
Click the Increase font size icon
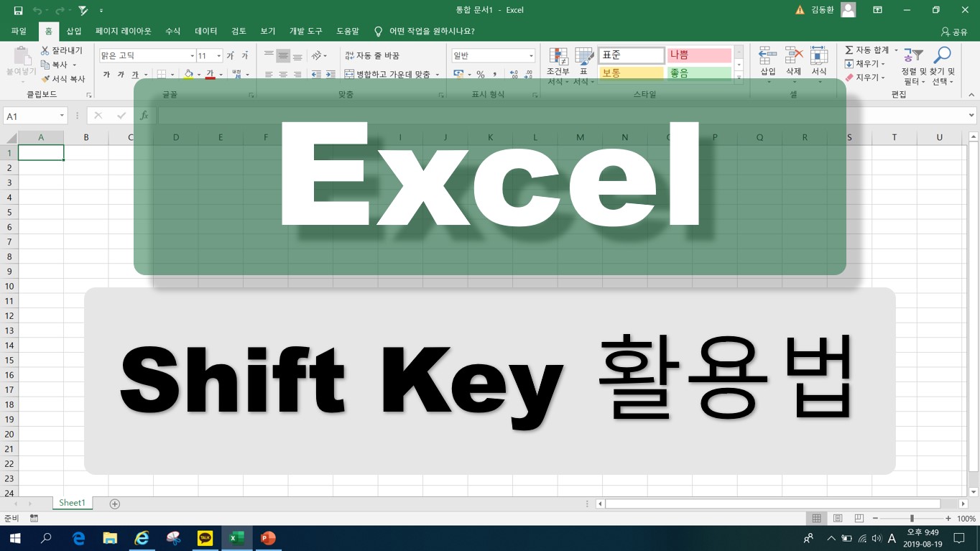tap(231, 55)
